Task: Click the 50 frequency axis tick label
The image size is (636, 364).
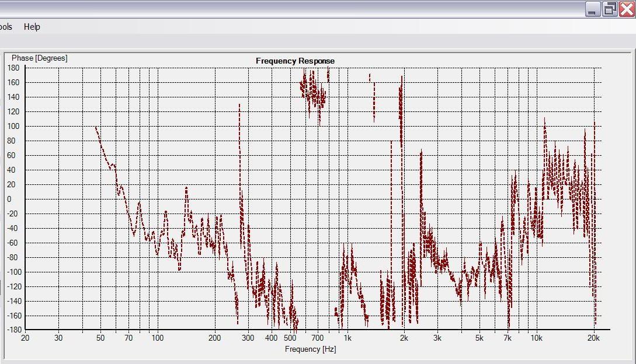Action: pyautogui.click(x=100, y=338)
